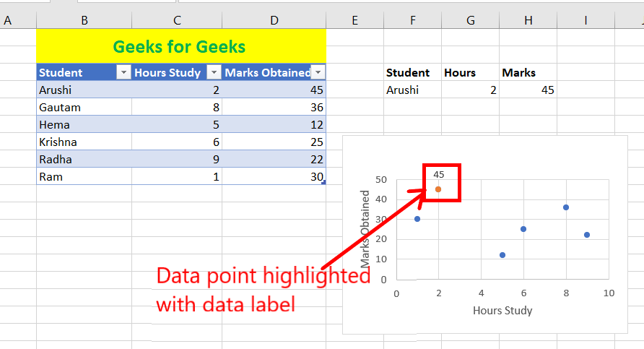Select Gautam's marks value 36

[x=274, y=107]
